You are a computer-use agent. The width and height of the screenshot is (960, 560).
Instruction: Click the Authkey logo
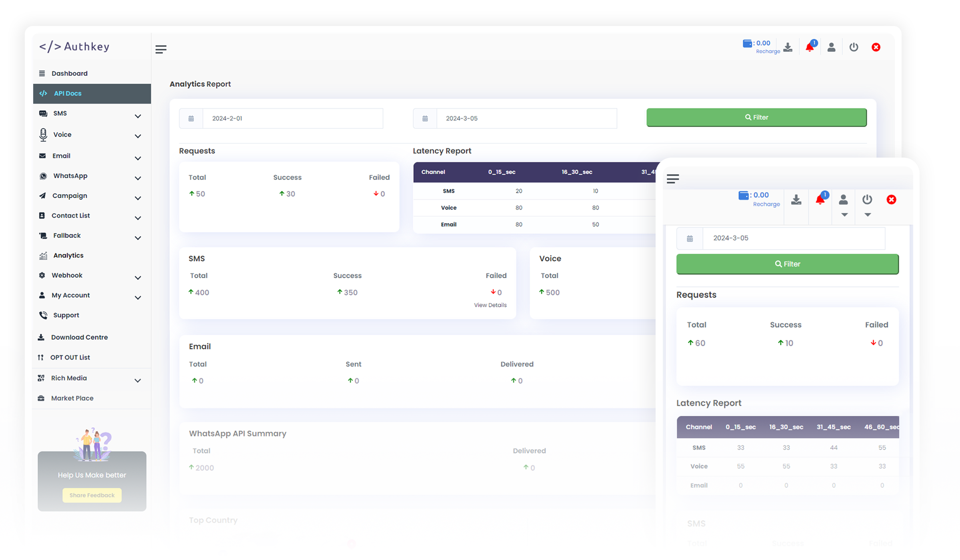pos(74,47)
